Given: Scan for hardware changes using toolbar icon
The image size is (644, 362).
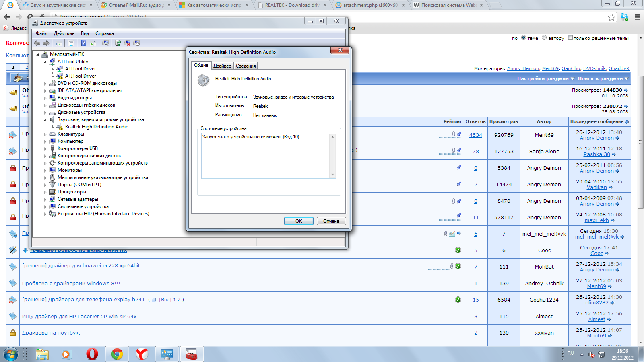Looking at the screenshot, I should (105, 43).
